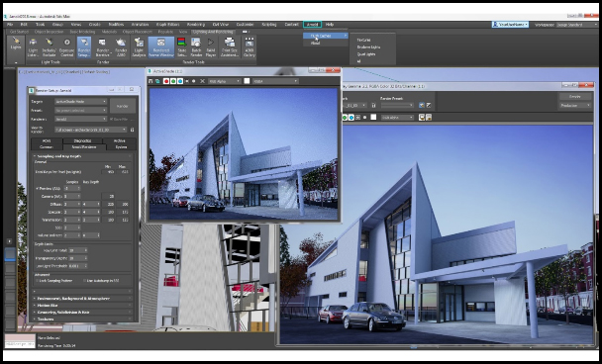602x364 pixels.
Task: Click the white color swatch in frame window
Action: click(x=373, y=118)
